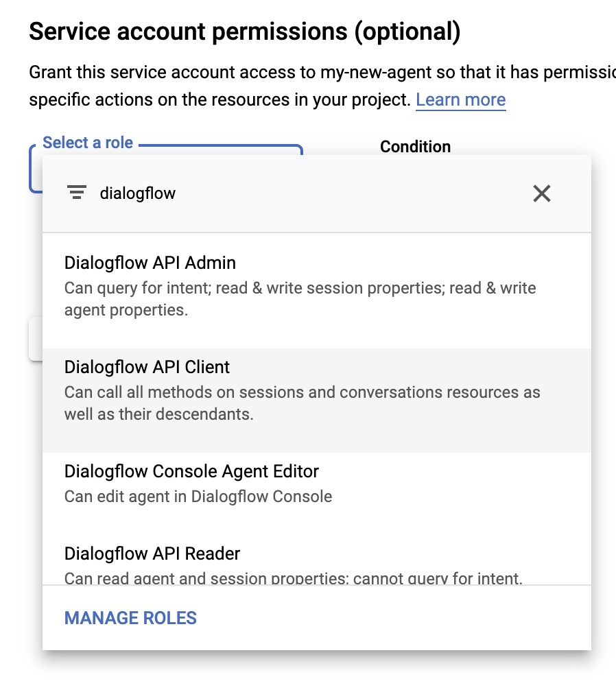The width and height of the screenshot is (616, 690).
Task: Click the filter icon beside the search text
Action: (x=77, y=193)
